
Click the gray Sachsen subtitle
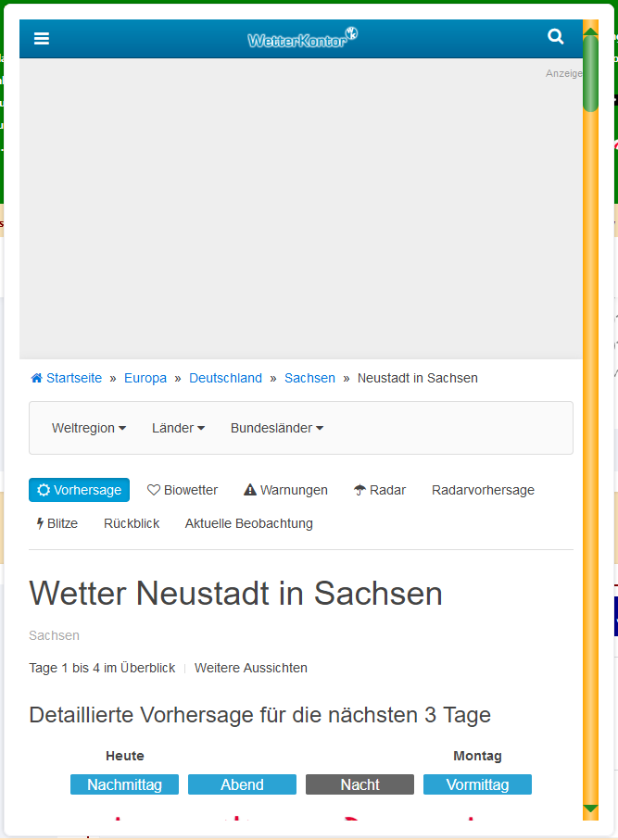point(54,635)
